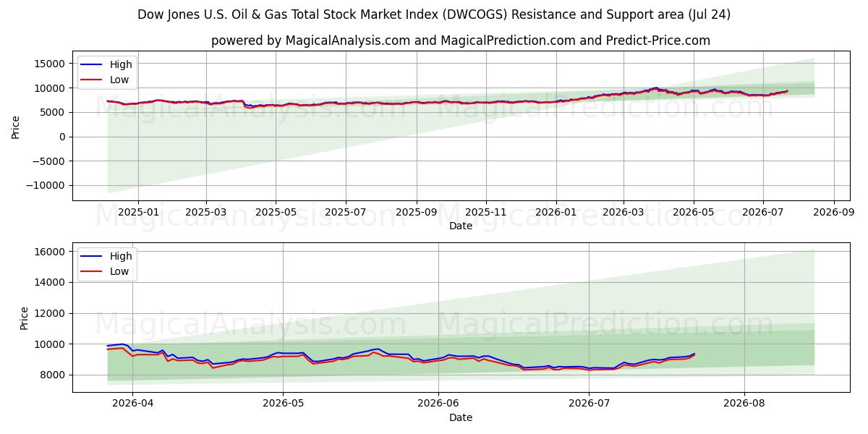This screenshot has height=434, width=868.
Task: Click the '2025-07' x-axis label
Action: tap(345, 212)
